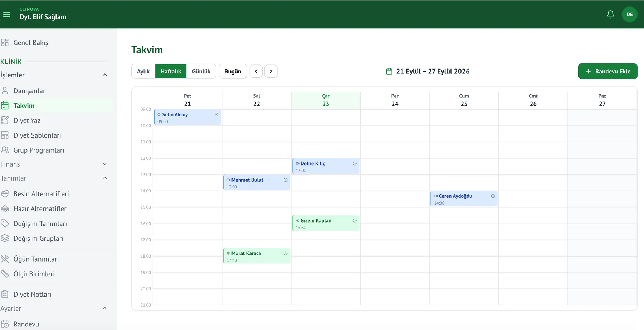644x330 pixels.
Task: Go to previous week arrow
Action: coord(256,71)
